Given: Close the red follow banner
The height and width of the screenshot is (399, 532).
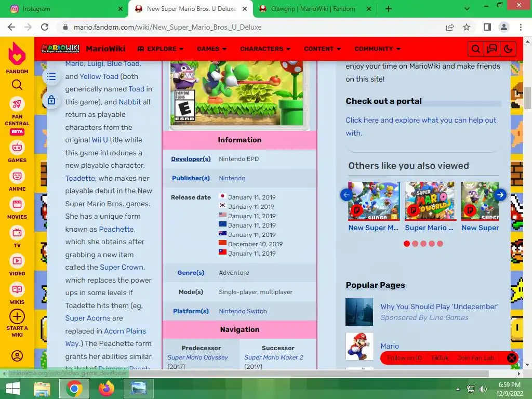Looking at the screenshot, I should tap(512, 358).
